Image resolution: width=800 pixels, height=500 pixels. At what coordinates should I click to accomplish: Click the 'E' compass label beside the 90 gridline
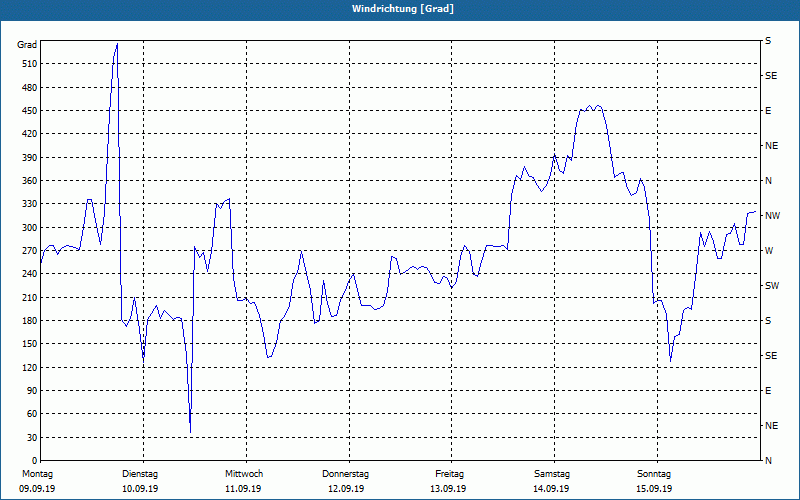pyautogui.click(x=768, y=391)
